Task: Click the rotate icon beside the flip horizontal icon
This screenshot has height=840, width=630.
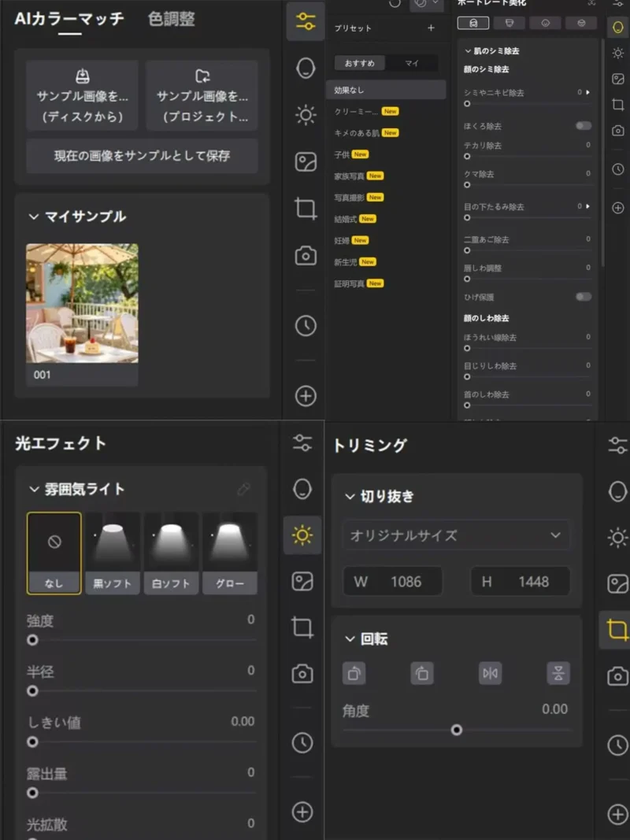Action: (x=421, y=673)
